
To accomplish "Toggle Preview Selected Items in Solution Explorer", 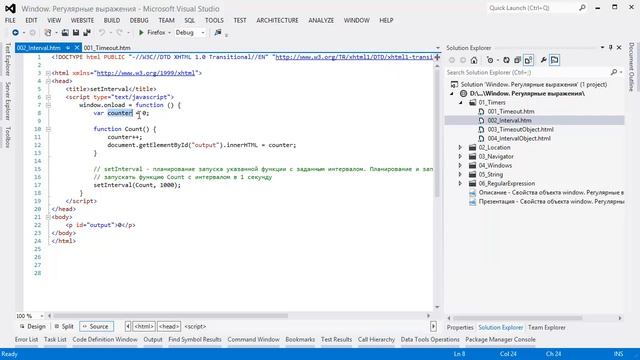I will pyautogui.click(x=554, y=60).
